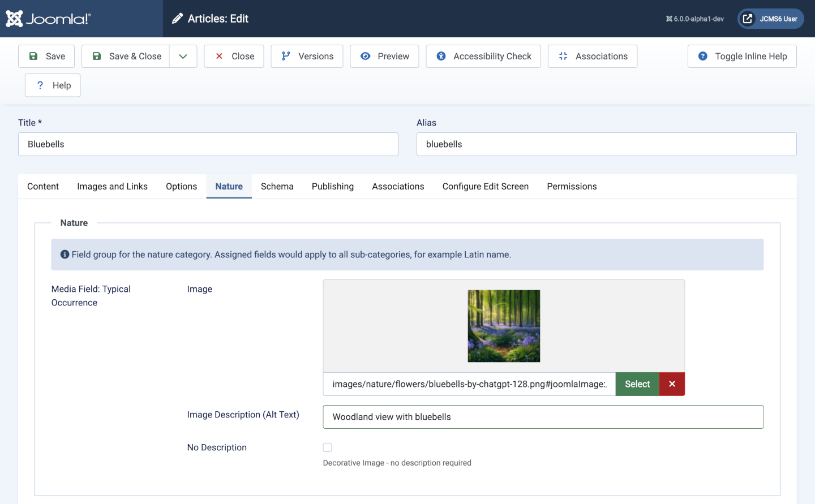Clear the selected image with red X

click(672, 384)
